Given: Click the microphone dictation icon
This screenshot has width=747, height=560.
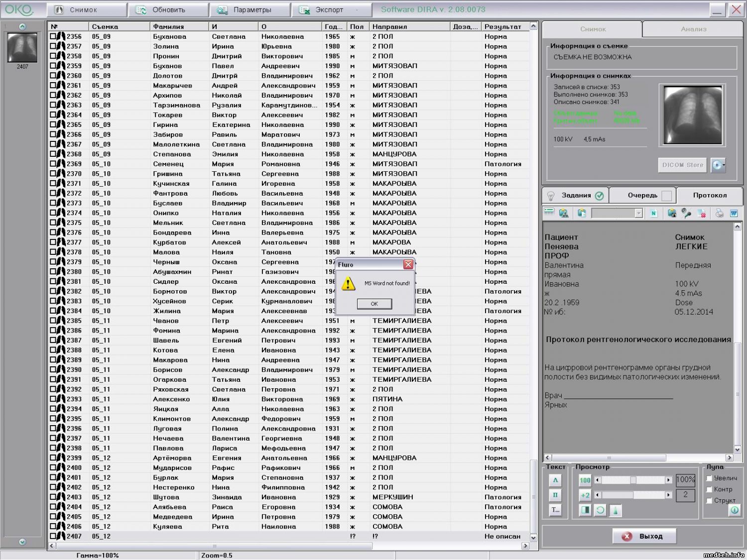Looking at the screenshot, I should click(686, 213).
